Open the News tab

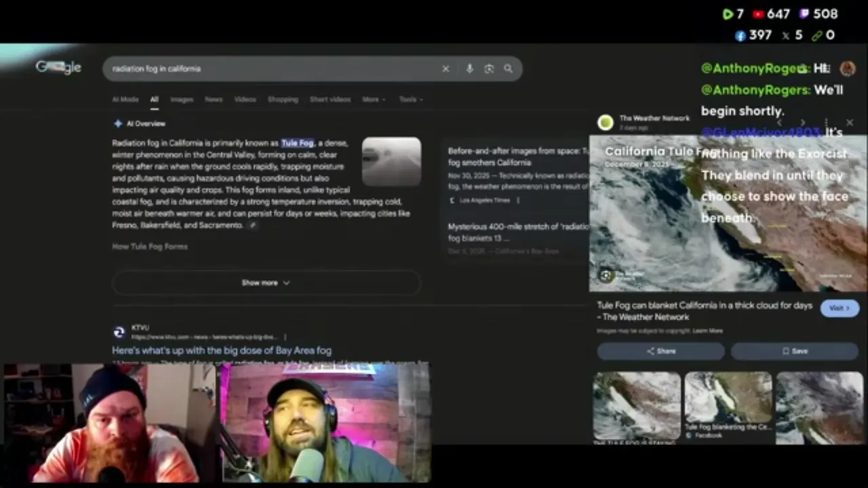[214, 99]
